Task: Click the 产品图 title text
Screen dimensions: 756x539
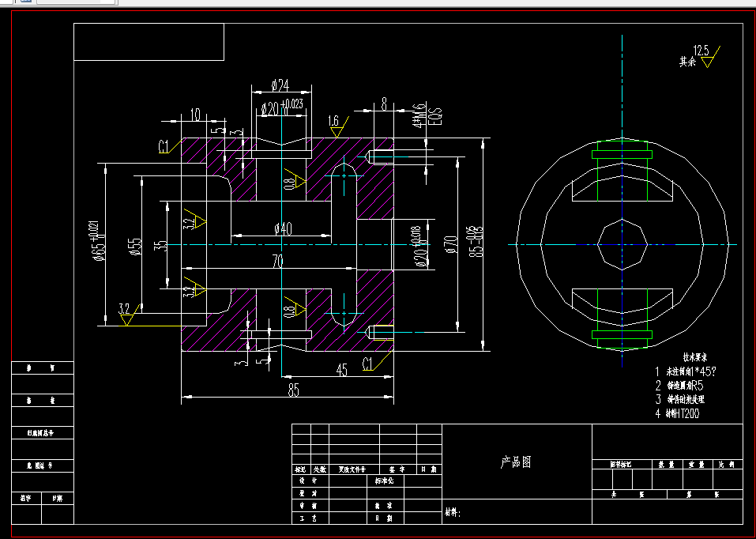Action: click(516, 462)
